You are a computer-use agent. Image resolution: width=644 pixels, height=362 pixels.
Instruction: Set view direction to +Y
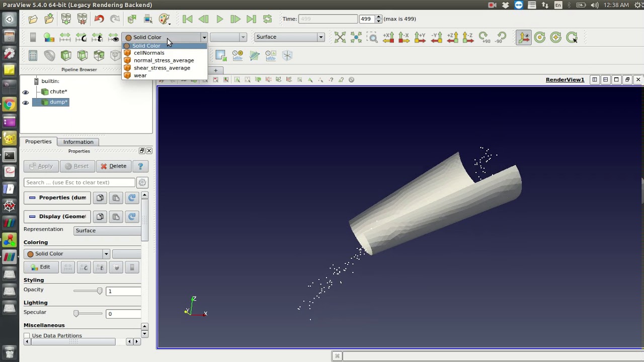point(420,37)
